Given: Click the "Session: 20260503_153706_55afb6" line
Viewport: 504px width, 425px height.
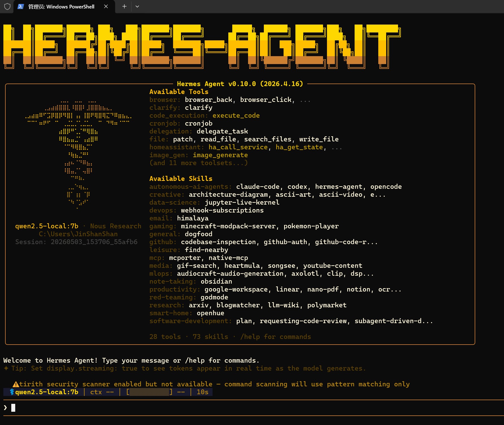Looking at the screenshot, I should click(76, 242).
